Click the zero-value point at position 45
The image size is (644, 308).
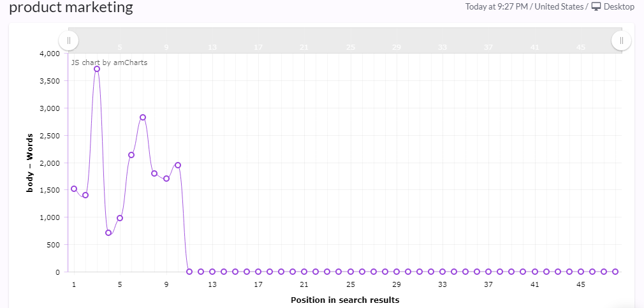point(581,272)
